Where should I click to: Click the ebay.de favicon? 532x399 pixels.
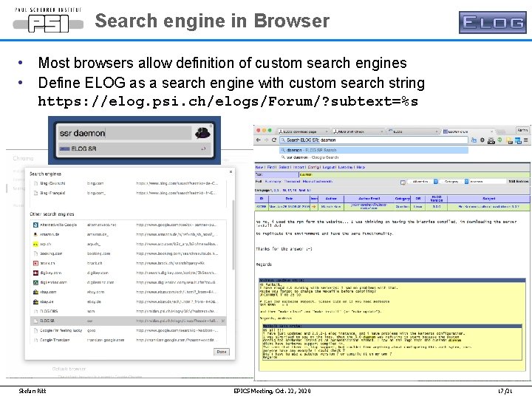tap(35, 301)
